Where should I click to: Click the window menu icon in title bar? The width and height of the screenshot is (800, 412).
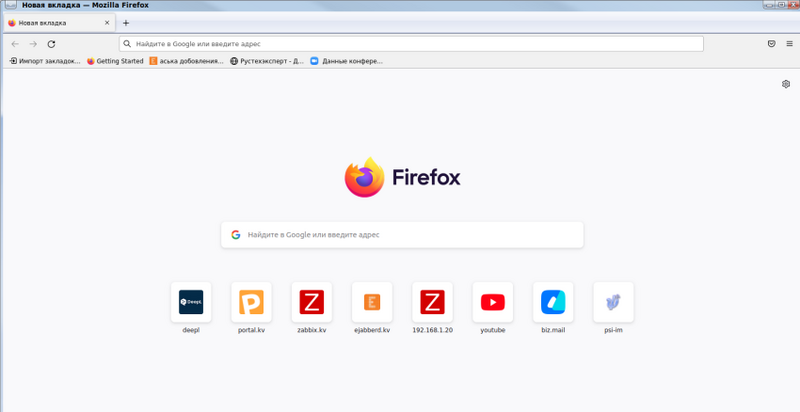[x=10, y=5]
